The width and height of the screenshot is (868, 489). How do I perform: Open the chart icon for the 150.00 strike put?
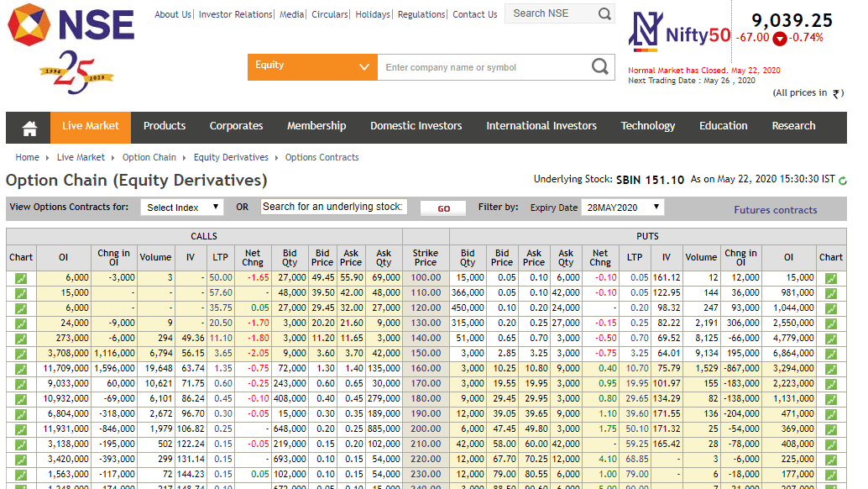point(830,352)
